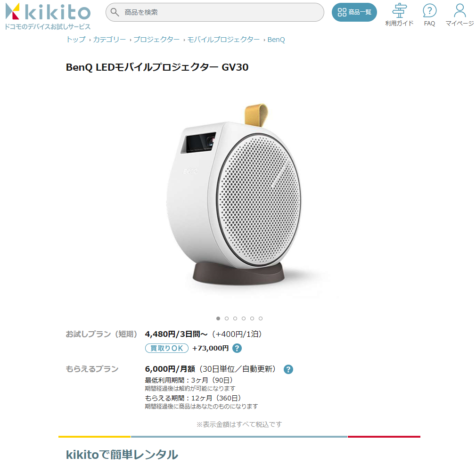The width and height of the screenshot is (476, 465).
Task: Open the 商品一覧 product list button
Action: point(354,12)
